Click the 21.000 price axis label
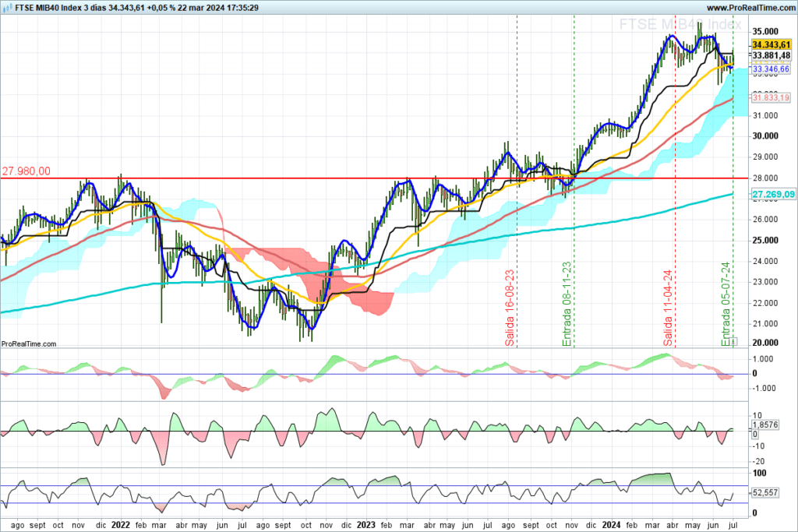Screen dimensions: 798x532 click(x=765, y=323)
